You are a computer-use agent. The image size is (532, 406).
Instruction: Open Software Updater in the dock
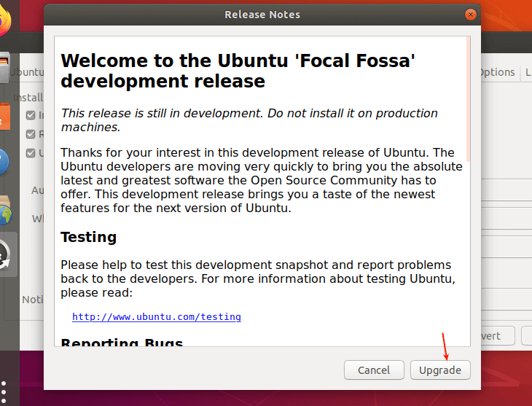[x=5, y=254]
